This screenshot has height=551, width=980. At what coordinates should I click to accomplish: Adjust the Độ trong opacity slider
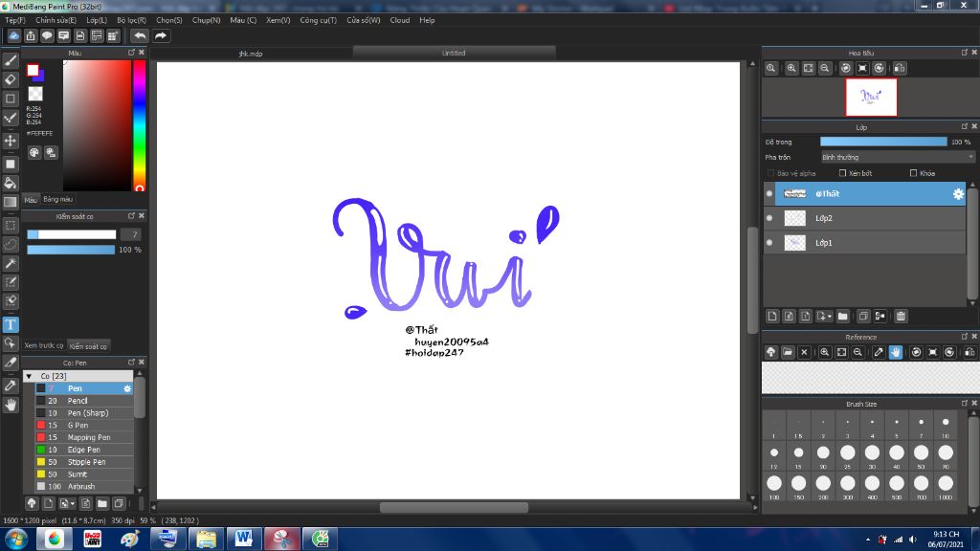click(883, 142)
